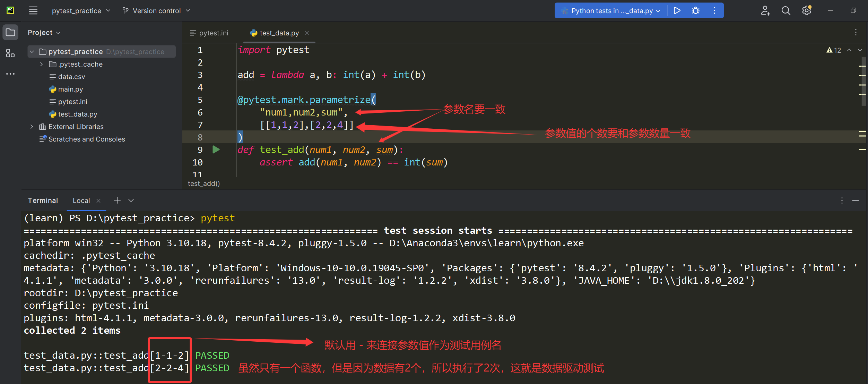Open the main hamburger menu
This screenshot has height=384, width=868.
[33, 11]
